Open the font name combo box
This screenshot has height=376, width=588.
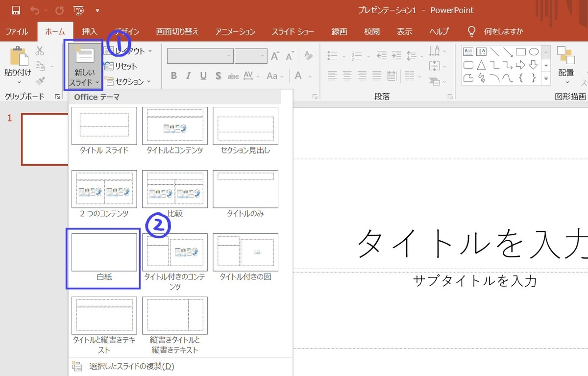tap(200, 56)
